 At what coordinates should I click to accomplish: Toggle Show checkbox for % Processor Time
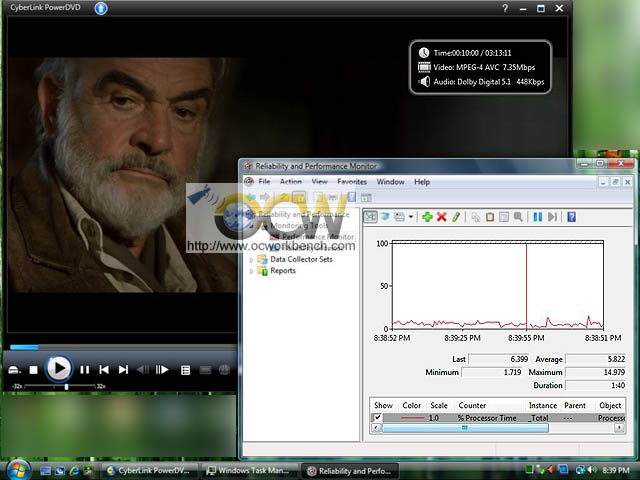click(x=377, y=417)
